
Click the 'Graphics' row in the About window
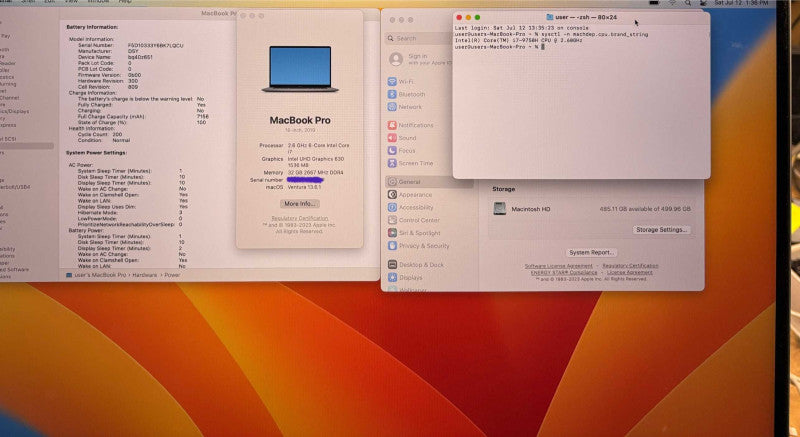(303, 162)
